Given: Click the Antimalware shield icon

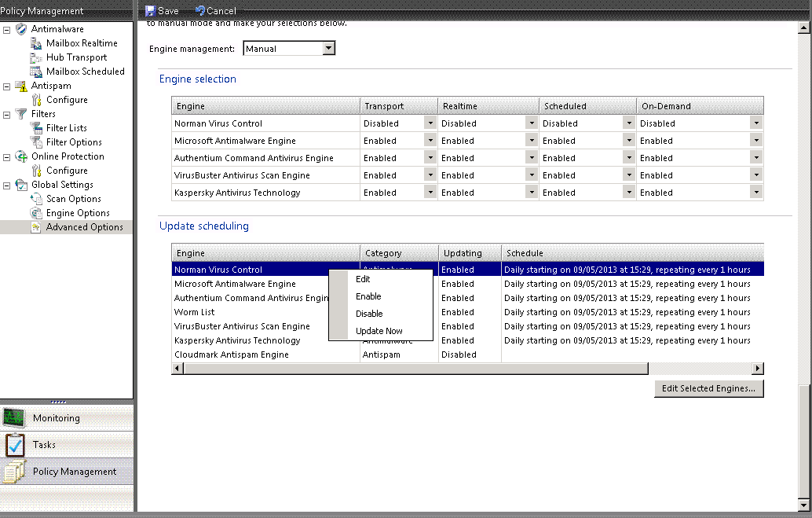Looking at the screenshot, I should click(x=21, y=29).
